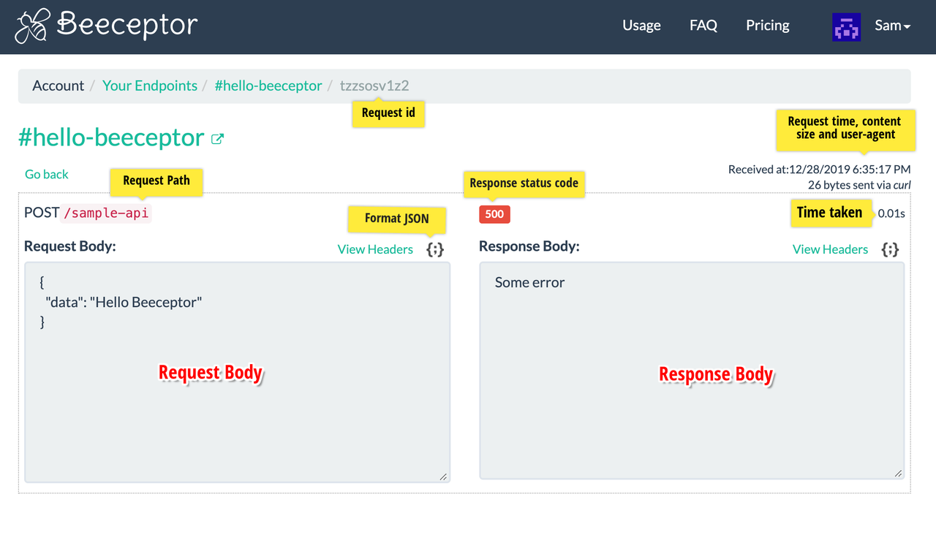Viewport: 936px width, 560px height.
Task: Navigate to Your Endpoints breadcrumb
Action: click(x=150, y=86)
